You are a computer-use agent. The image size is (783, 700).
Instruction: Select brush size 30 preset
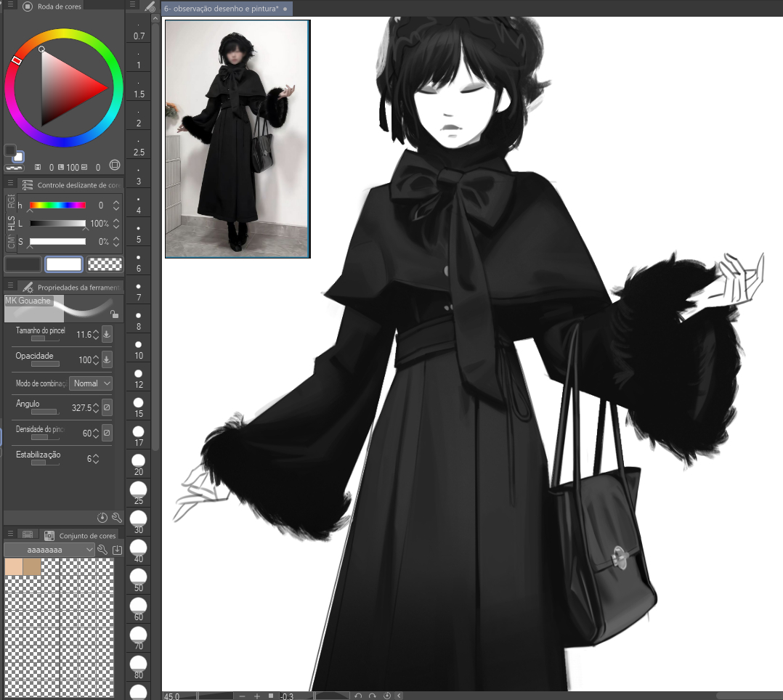[x=138, y=519]
